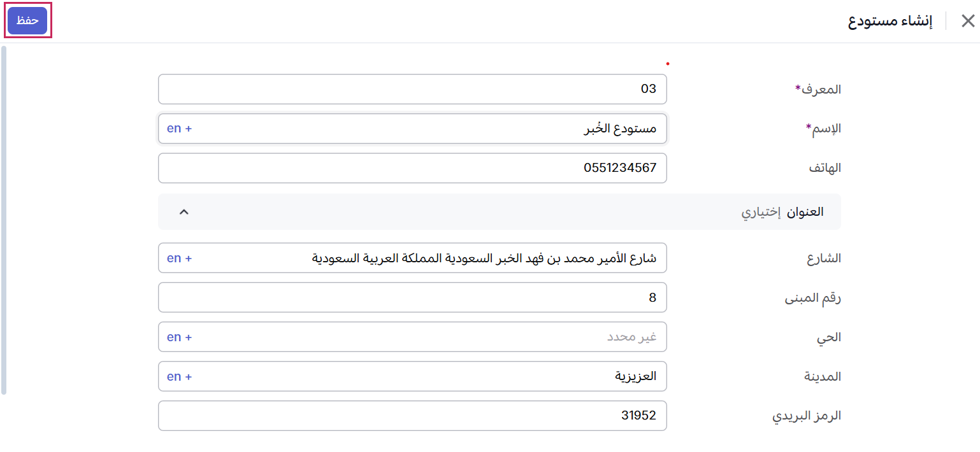Click the identifier (المعرف) input field
The image size is (980, 452).
(412, 89)
